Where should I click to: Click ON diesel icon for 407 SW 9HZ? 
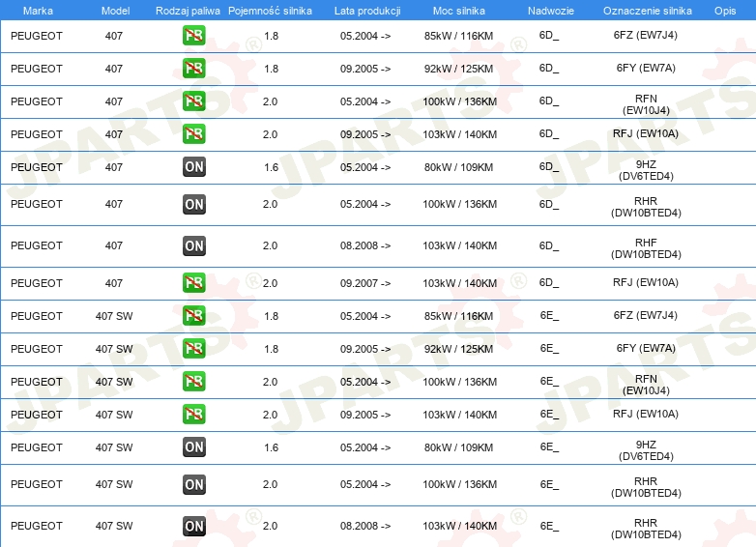pyautogui.click(x=194, y=447)
